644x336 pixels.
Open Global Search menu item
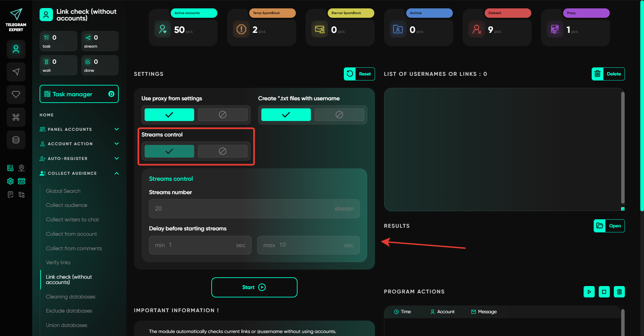point(63,191)
